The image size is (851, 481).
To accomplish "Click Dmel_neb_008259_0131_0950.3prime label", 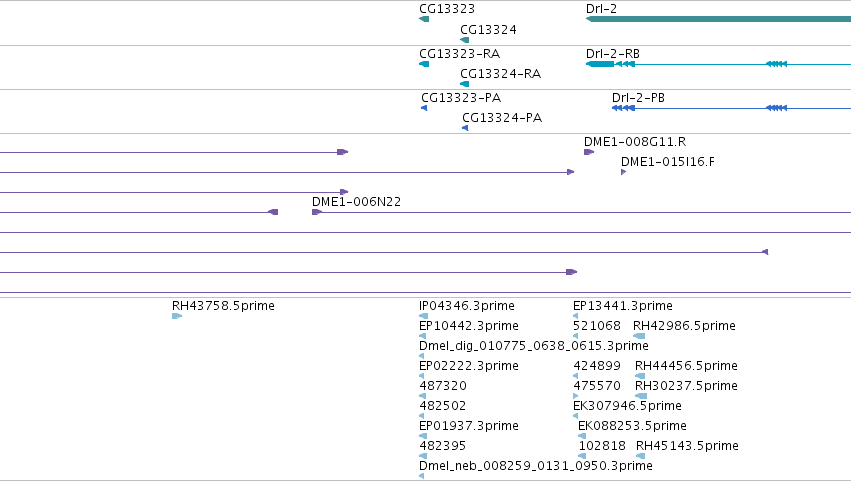I will click(x=536, y=466).
